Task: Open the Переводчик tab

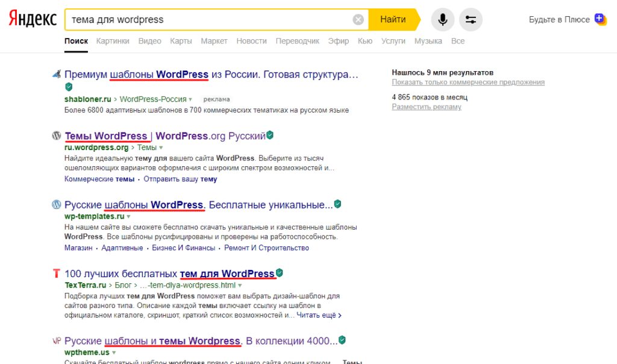Action: (x=298, y=41)
